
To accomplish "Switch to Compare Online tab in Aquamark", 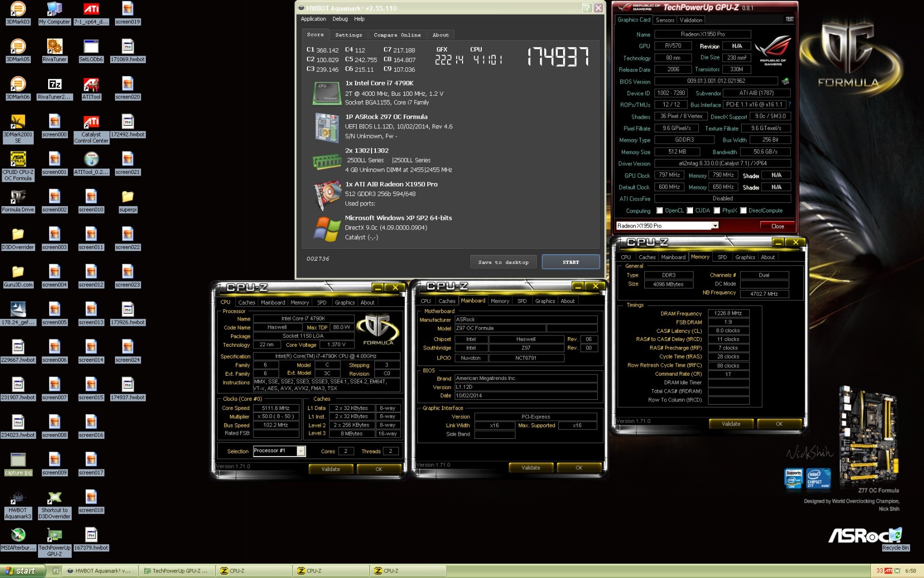I will point(397,35).
